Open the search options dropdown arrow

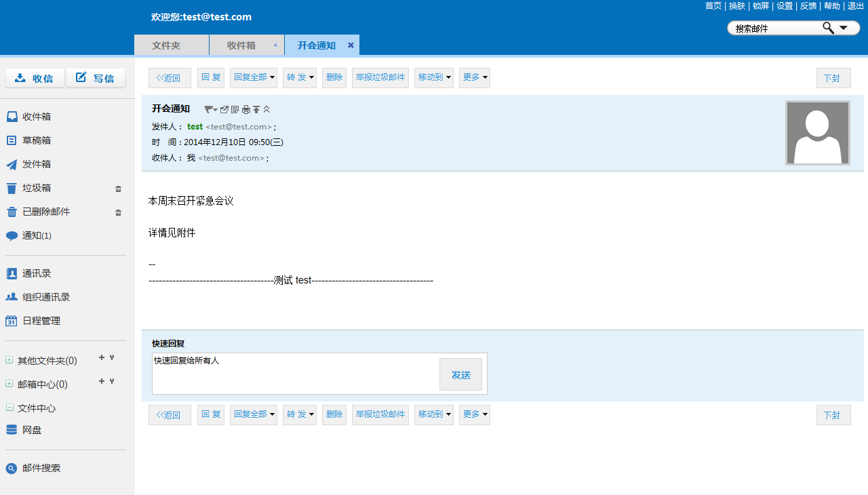844,28
